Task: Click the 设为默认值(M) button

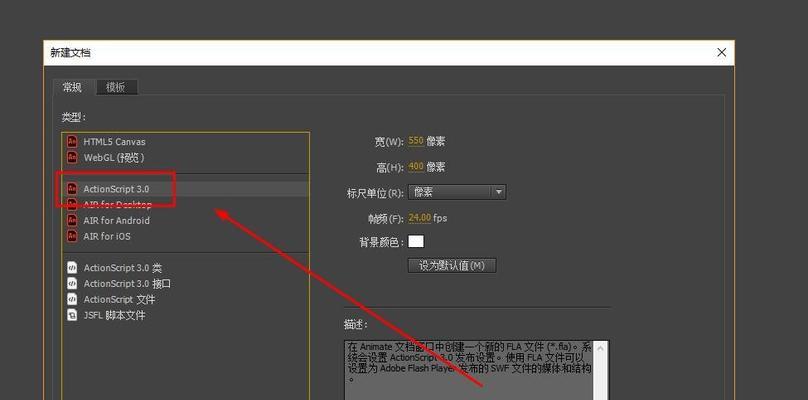Action: (x=452, y=265)
